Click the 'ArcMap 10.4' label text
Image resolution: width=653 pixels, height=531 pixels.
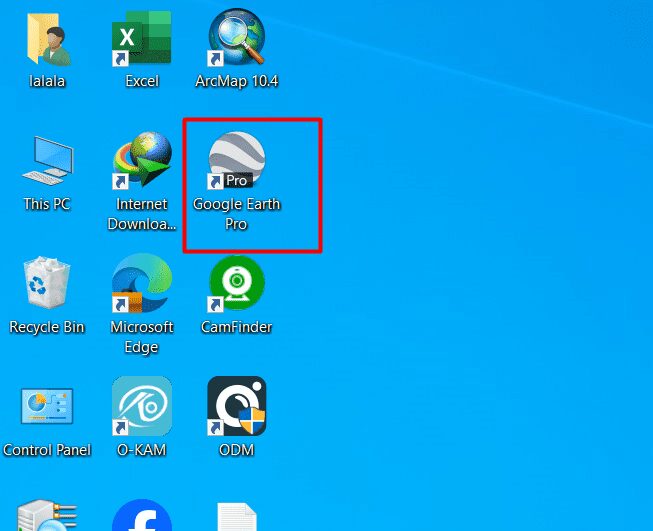coord(237,81)
